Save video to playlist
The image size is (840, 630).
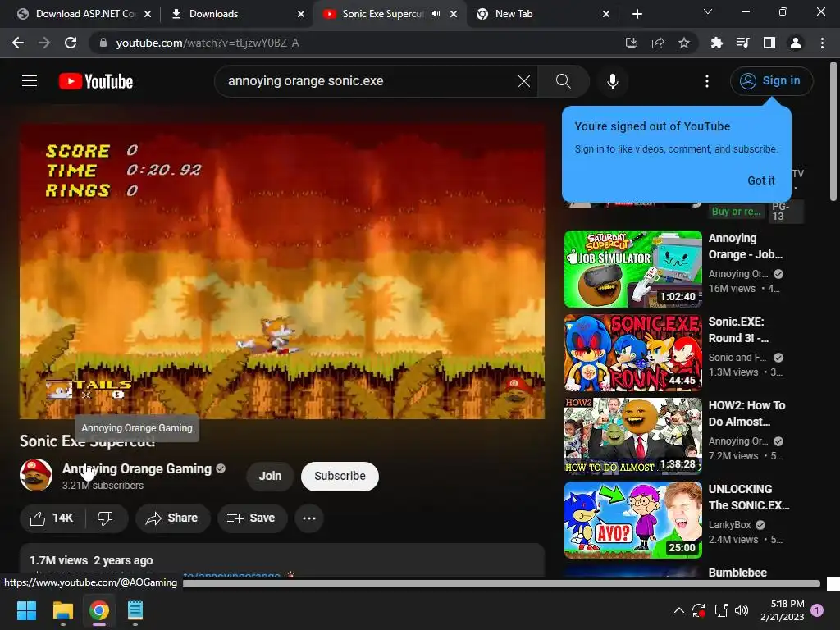click(252, 518)
